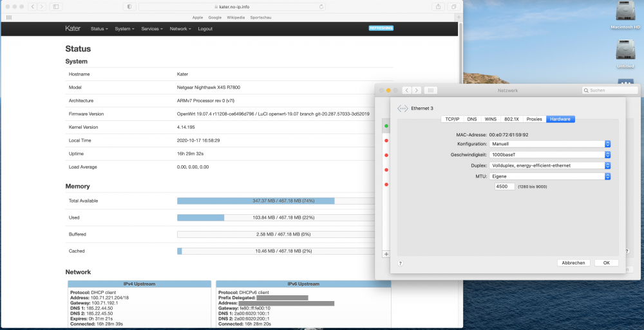Switch to the TCP/IP tab

coord(452,119)
